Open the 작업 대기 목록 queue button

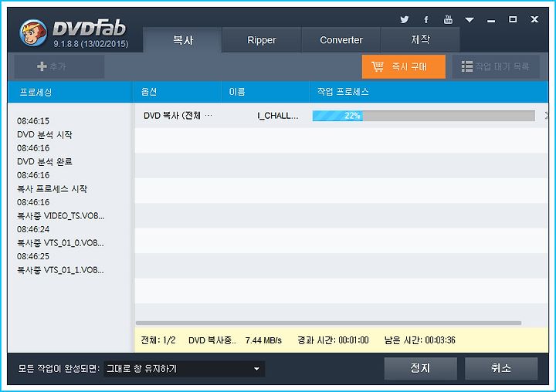tap(496, 66)
